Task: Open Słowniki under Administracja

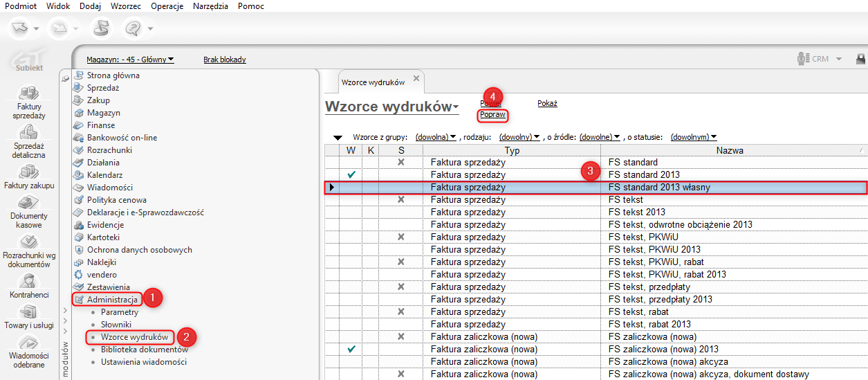Action: click(116, 325)
